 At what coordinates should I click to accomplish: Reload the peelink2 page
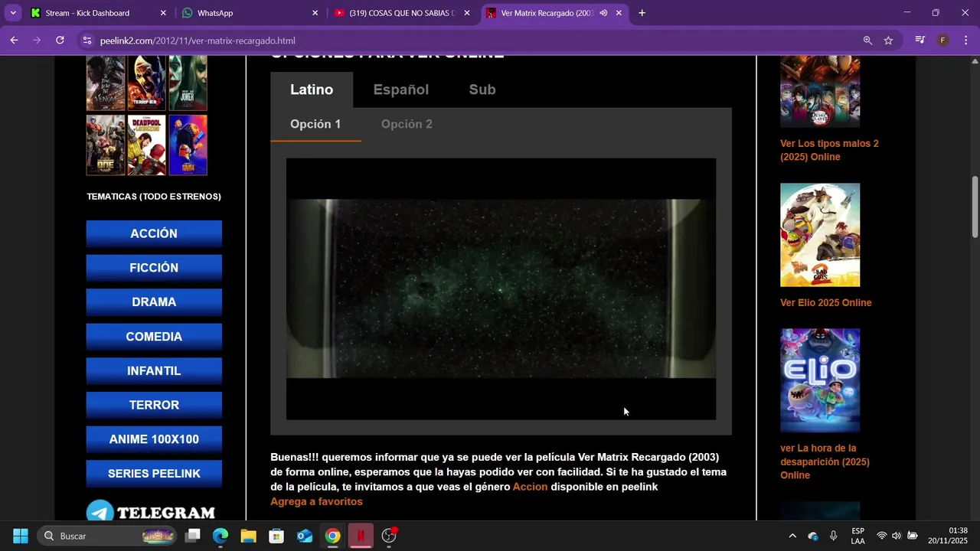[x=60, y=41]
